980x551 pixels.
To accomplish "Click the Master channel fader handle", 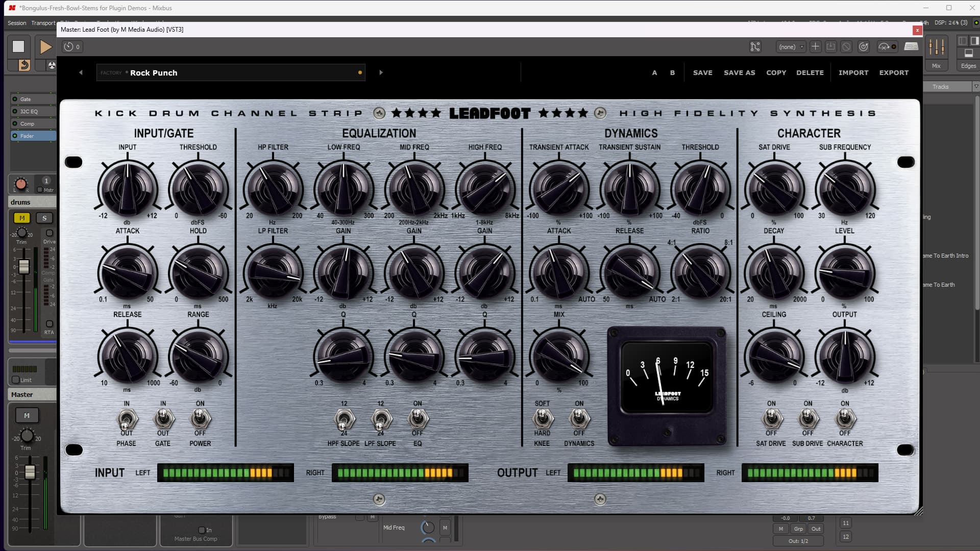I will coord(30,472).
